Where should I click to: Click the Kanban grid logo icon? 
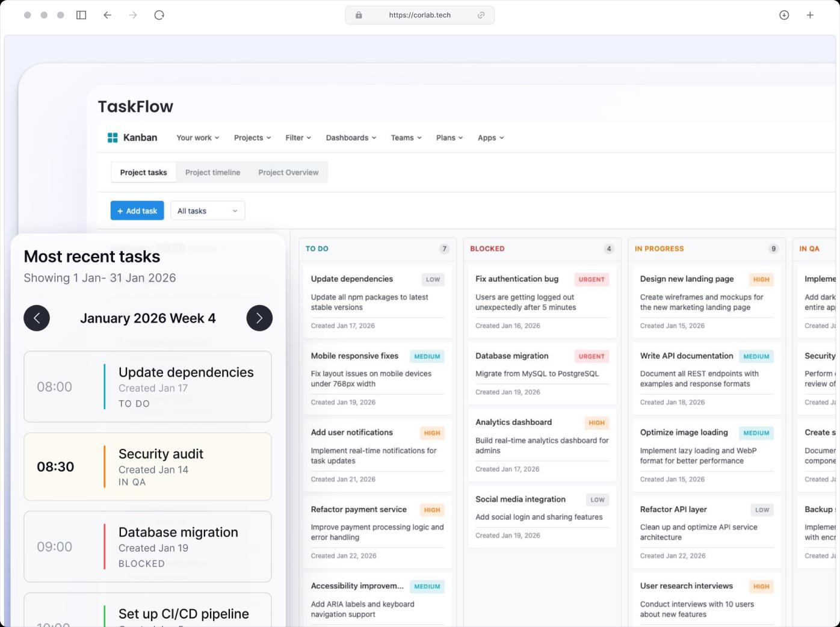coord(113,138)
